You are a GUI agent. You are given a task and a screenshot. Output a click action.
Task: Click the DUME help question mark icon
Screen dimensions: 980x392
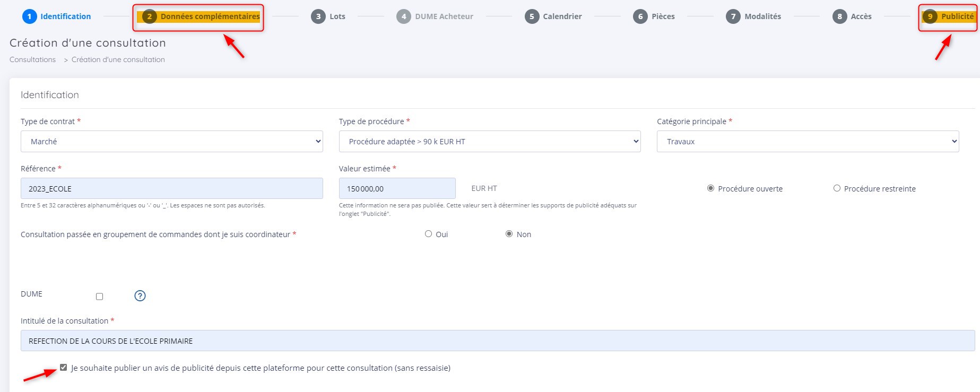pos(140,296)
